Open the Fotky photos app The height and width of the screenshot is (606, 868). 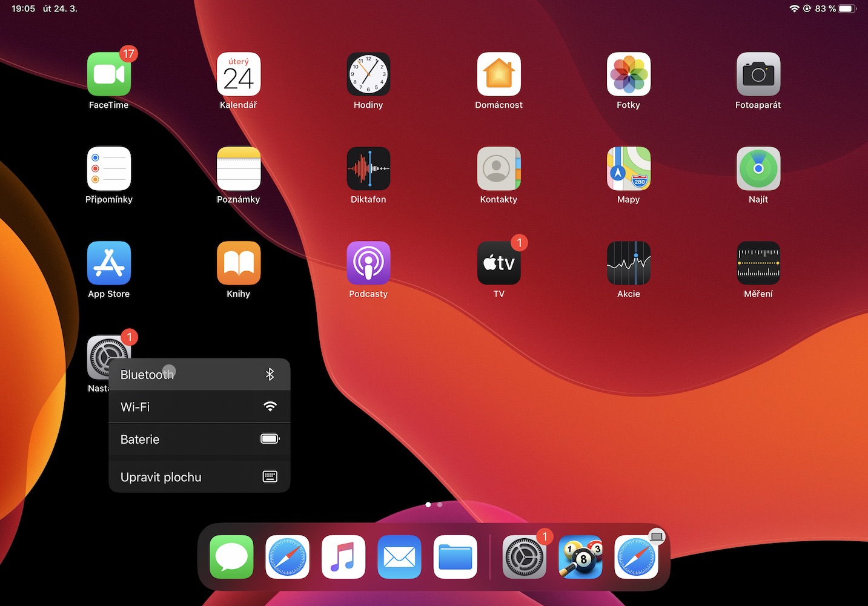[629, 74]
